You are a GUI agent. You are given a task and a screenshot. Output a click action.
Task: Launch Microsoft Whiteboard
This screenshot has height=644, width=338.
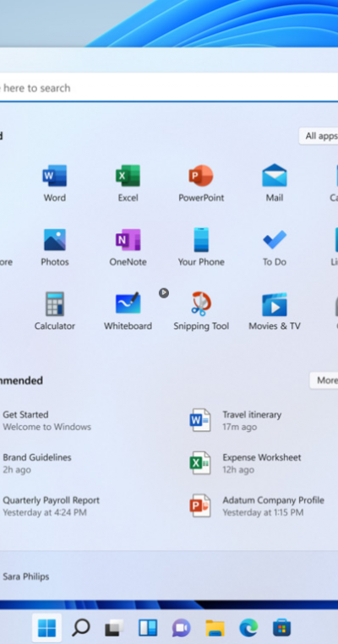point(128,311)
